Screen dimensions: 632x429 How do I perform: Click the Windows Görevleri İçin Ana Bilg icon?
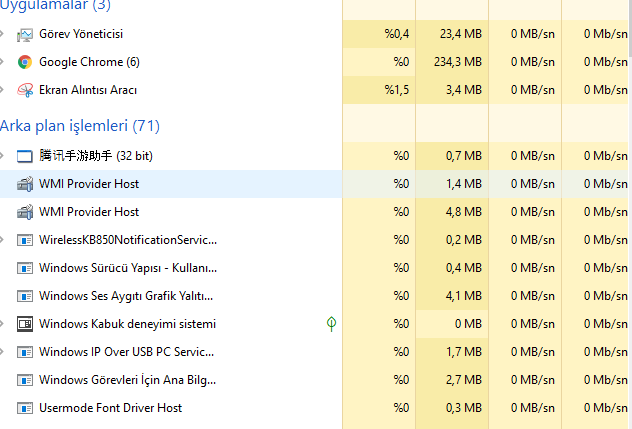[x=25, y=380]
